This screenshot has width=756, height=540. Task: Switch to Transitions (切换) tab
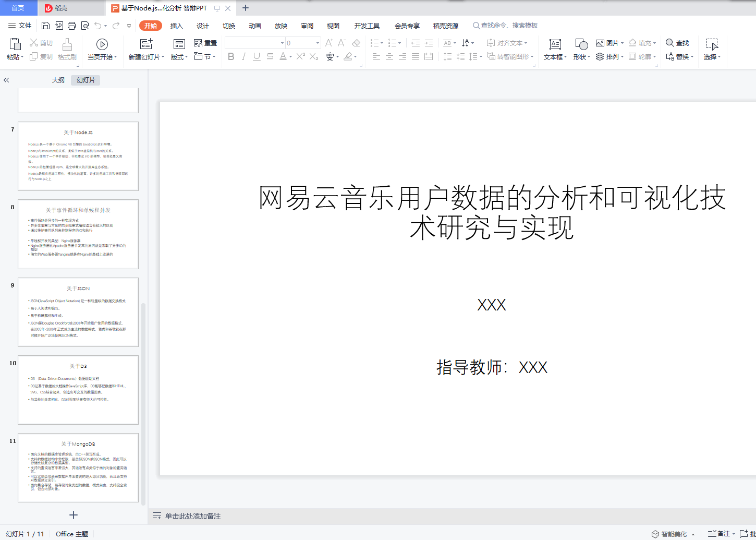[x=229, y=26]
